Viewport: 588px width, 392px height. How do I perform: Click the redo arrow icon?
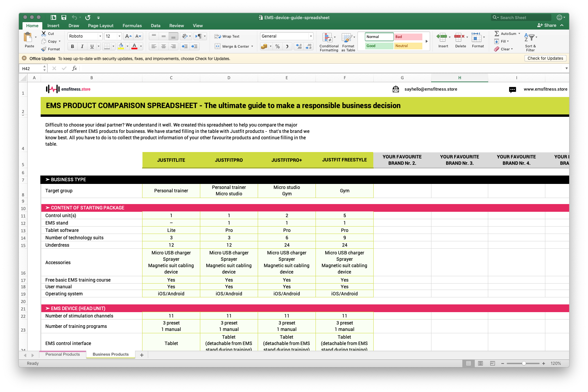click(x=88, y=17)
